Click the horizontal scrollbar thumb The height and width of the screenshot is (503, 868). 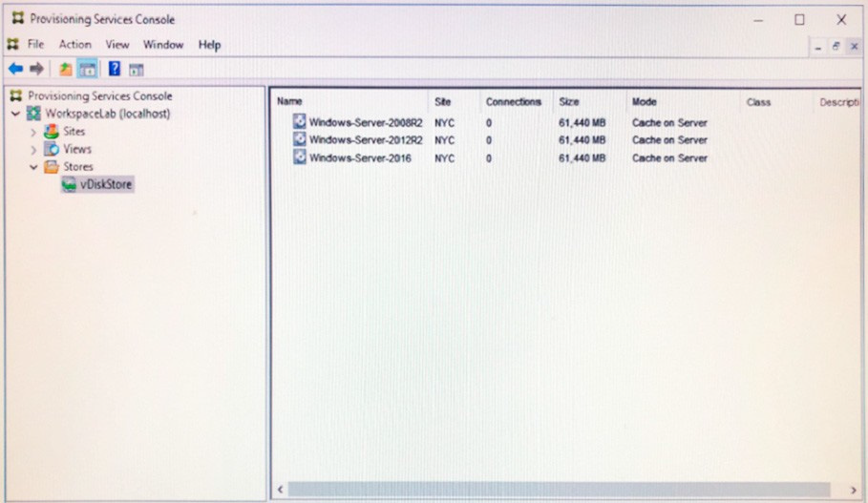point(559,490)
